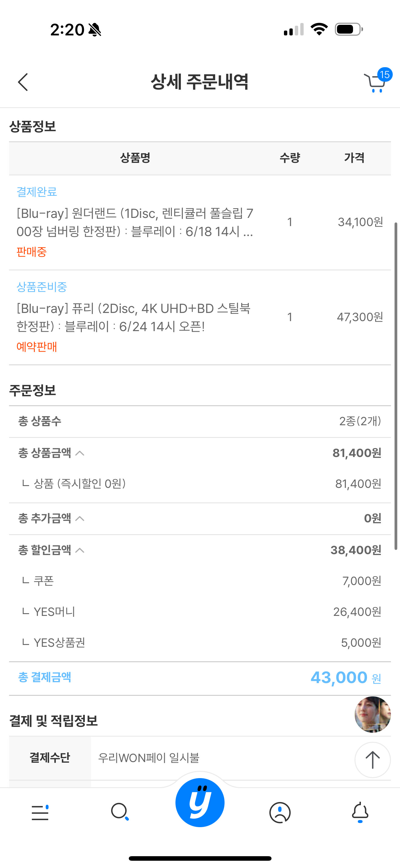Collapse the 총 할인금액 breakdown
Screen dimensions: 400x868
[x=80, y=550]
